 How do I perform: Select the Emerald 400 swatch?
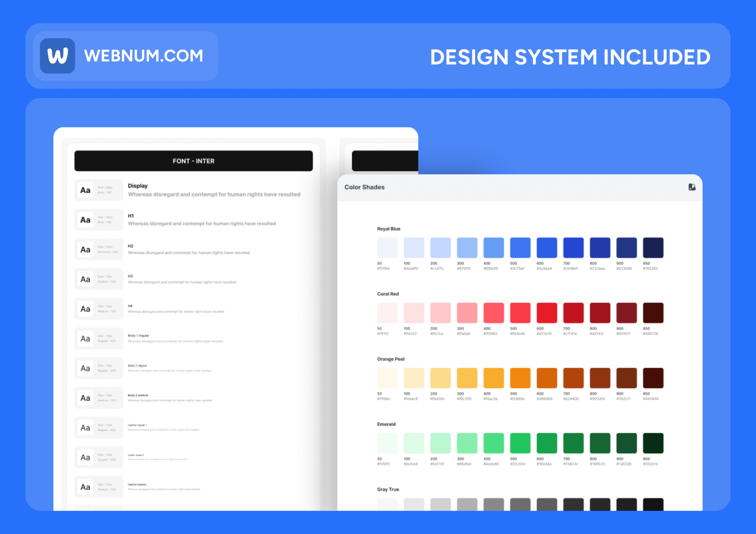[x=493, y=443]
